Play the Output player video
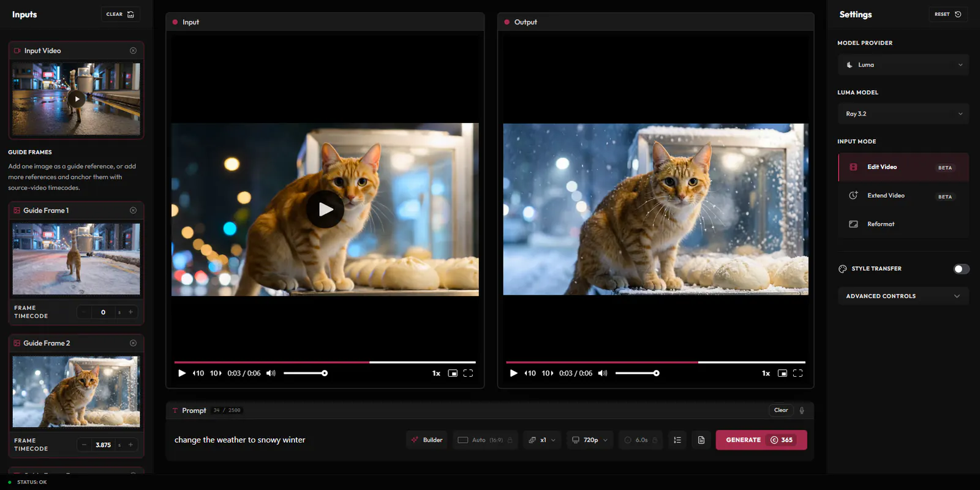Image resolution: width=980 pixels, height=490 pixels. click(x=513, y=373)
